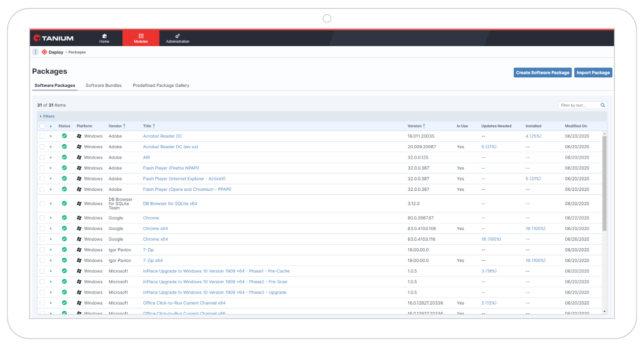Check the InPlace Upgrade Phase2 row checkbox
644x347 pixels.
coord(42,282)
